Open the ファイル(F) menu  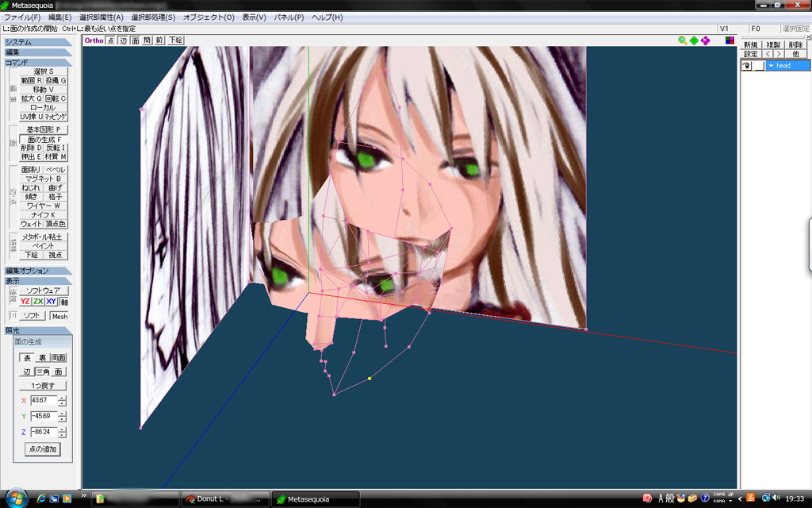point(22,17)
